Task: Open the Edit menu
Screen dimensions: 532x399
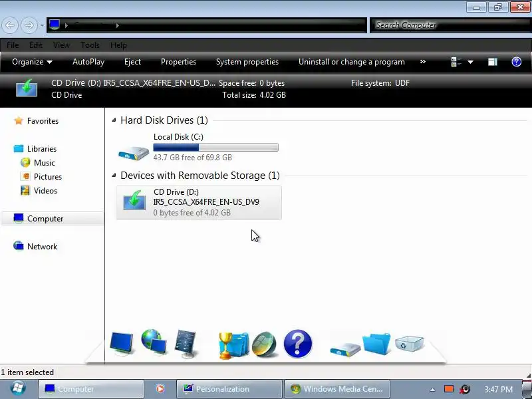Action: click(x=36, y=45)
